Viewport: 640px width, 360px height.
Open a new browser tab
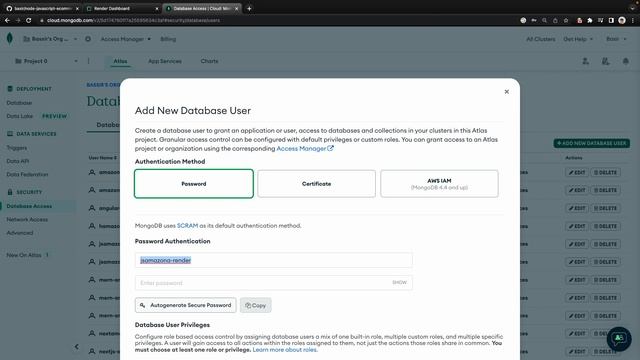point(249,9)
